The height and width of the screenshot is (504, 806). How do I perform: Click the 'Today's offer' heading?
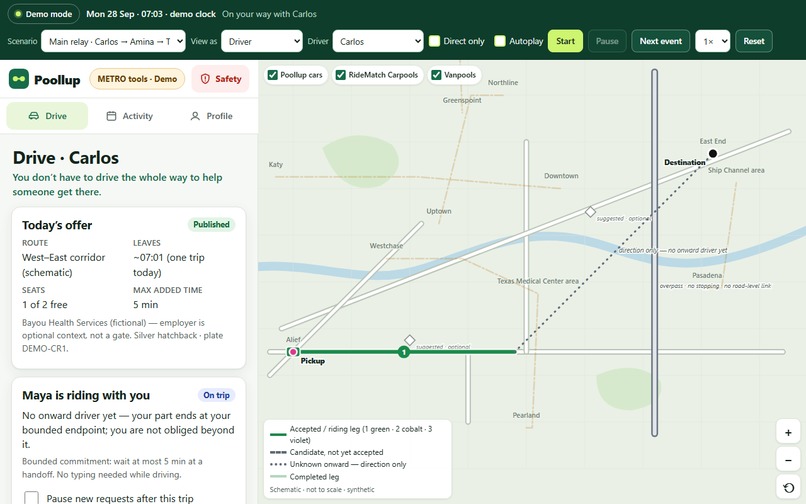click(x=57, y=225)
